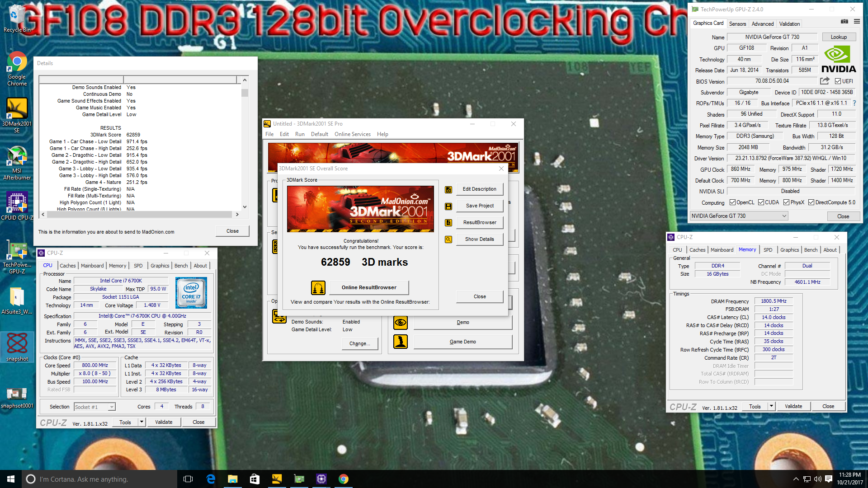
Task: Open the Tools dropdown arrow in CPU-Z CPU window
Action: [142, 422]
